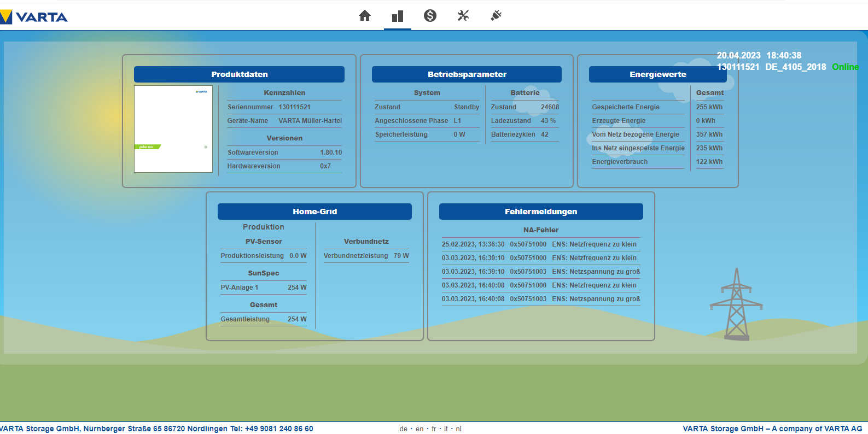This screenshot has width=868, height=434.
Task: Click System Zustand value Standby
Action: (x=467, y=107)
